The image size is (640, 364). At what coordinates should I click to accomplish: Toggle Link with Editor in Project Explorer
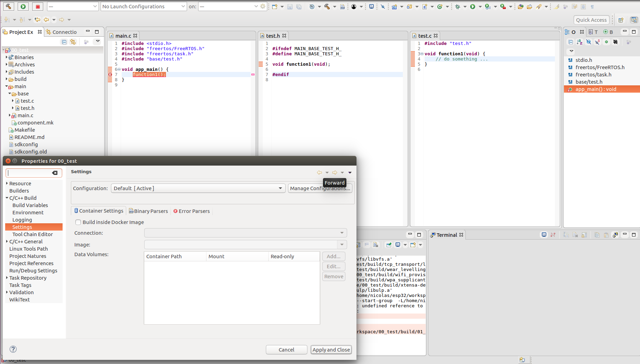tap(73, 42)
